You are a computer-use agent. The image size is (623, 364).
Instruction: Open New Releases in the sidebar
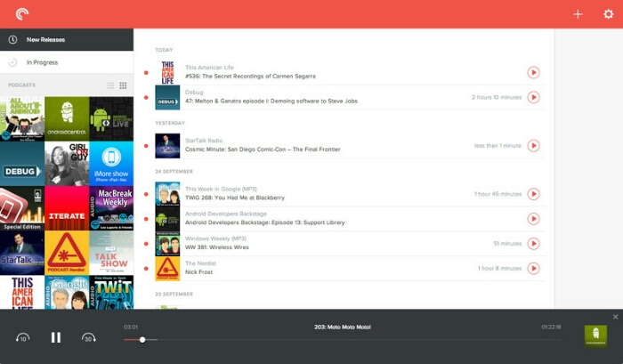point(67,40)
